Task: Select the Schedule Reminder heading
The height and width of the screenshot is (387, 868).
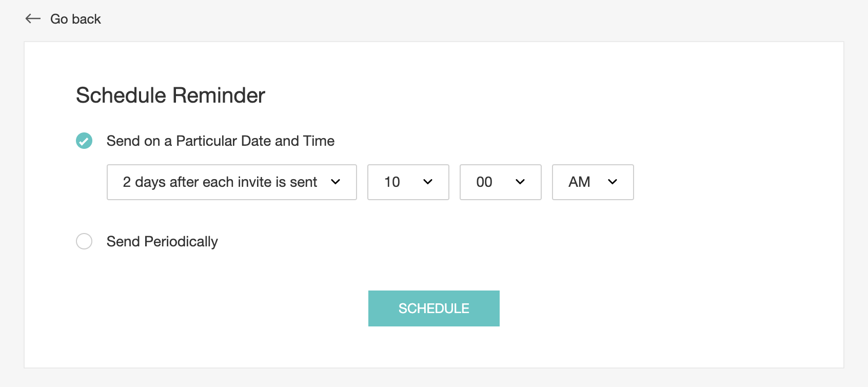Action: [170, 95]
